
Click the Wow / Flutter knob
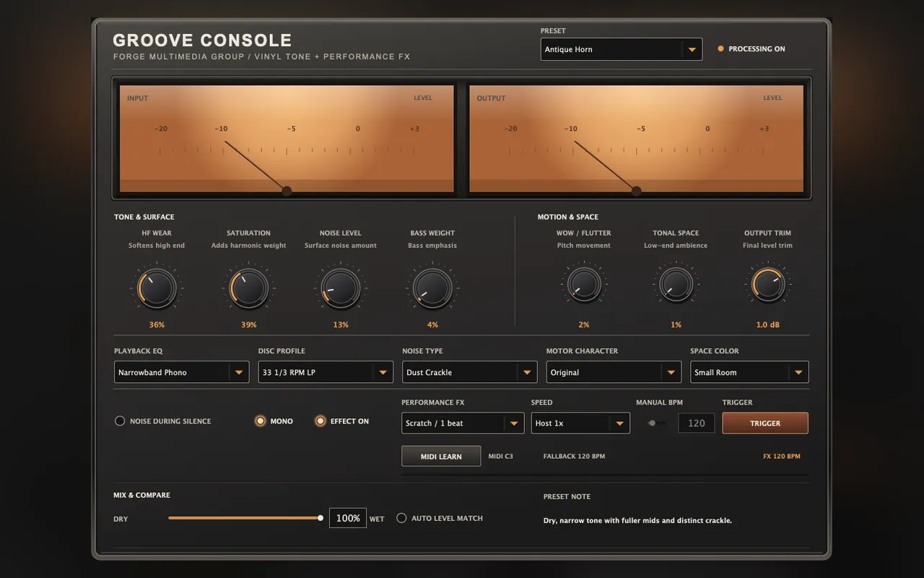coord(584,285)
